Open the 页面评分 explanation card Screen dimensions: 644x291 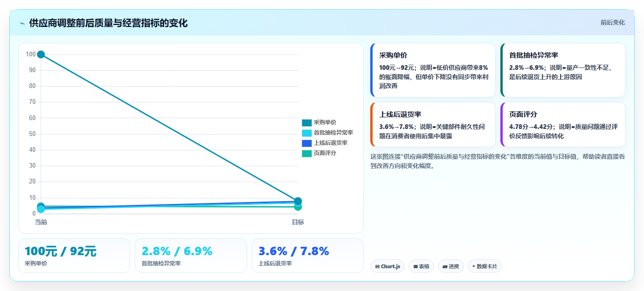pos(563,124)
